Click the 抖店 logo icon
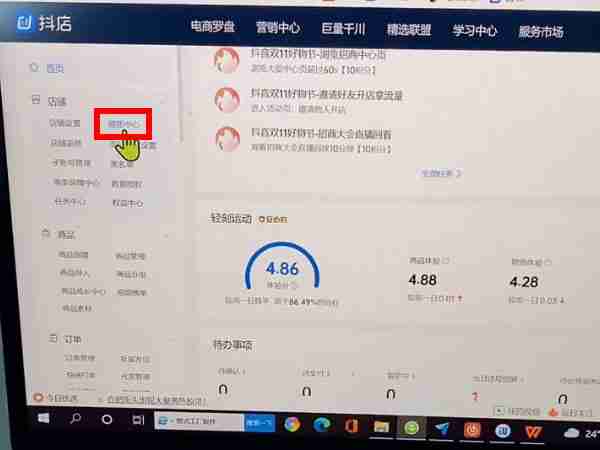The width and height of the screenshot is (600, 450). click(x=24, y=23)
